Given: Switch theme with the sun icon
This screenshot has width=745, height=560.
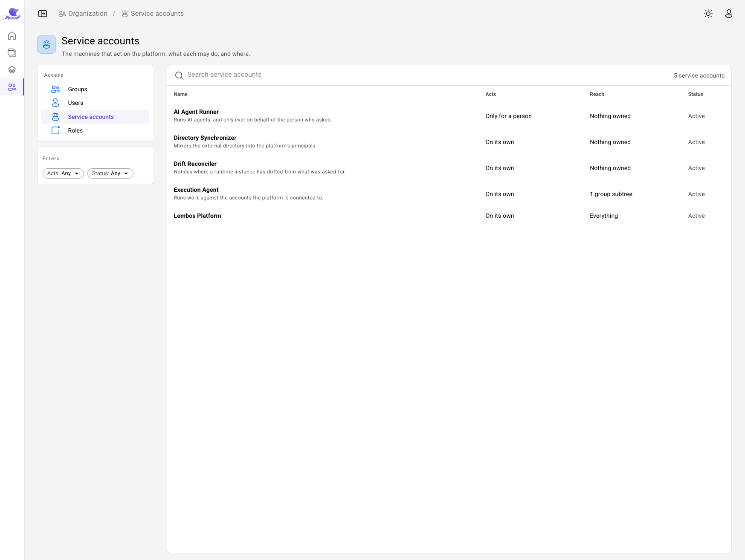Looking at the screenshot, I should pyautogui.click(x=708, y=14).
